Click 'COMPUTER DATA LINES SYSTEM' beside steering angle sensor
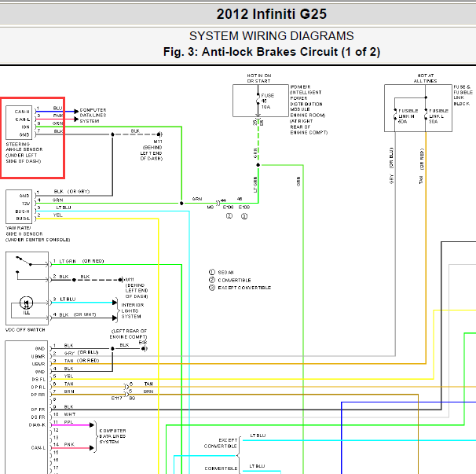This screenshot has width=476, height=474. point(93,116)
